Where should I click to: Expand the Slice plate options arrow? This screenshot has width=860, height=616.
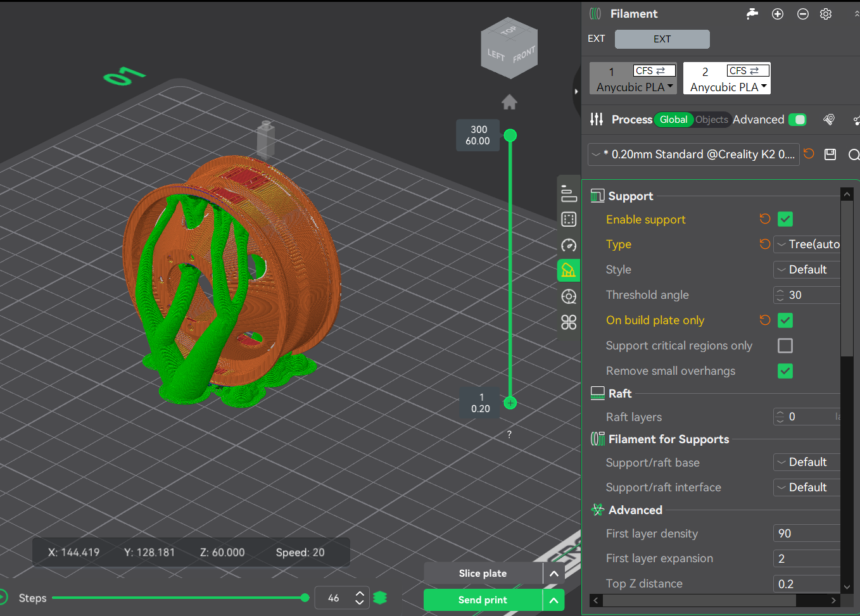tap(553, 574)
